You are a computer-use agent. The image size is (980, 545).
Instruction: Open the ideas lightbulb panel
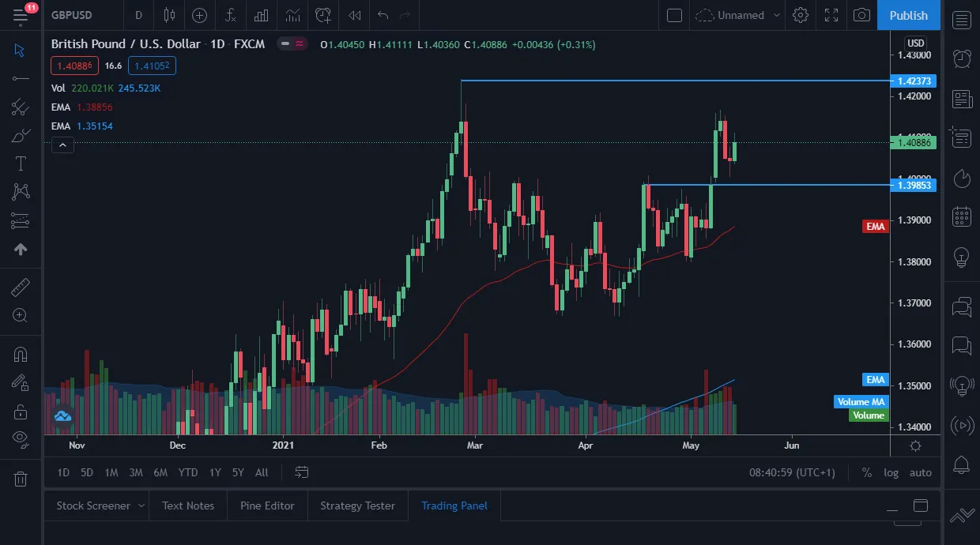coord(962,256)
